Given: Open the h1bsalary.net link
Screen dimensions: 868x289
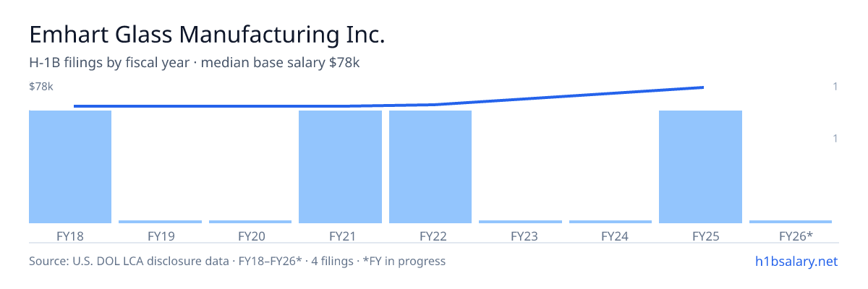Looking at the screenshot, I should 796,261.
